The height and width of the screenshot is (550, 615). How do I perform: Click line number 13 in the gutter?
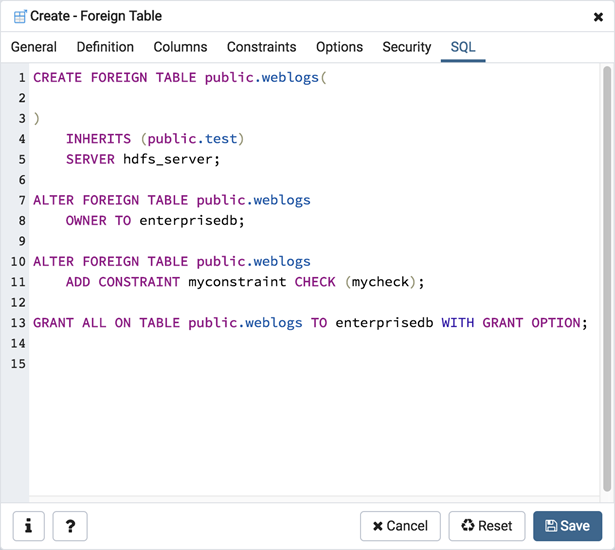coord(17,323)
